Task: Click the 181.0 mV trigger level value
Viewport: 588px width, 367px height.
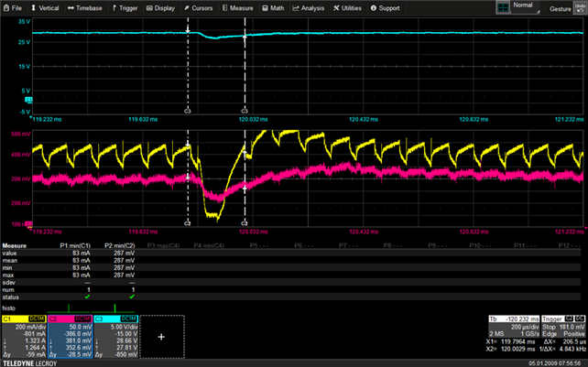Action: point(572,328)
